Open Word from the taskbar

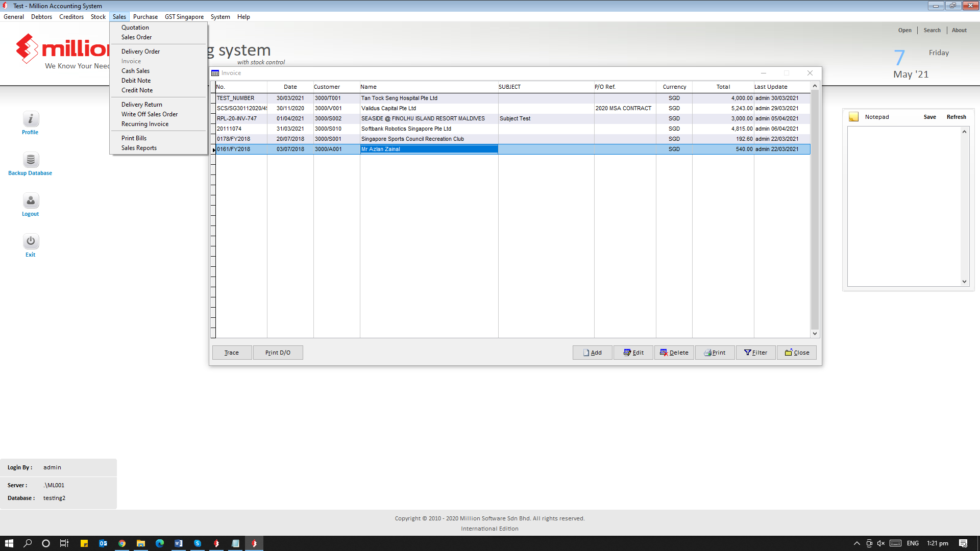coord(179,543)
